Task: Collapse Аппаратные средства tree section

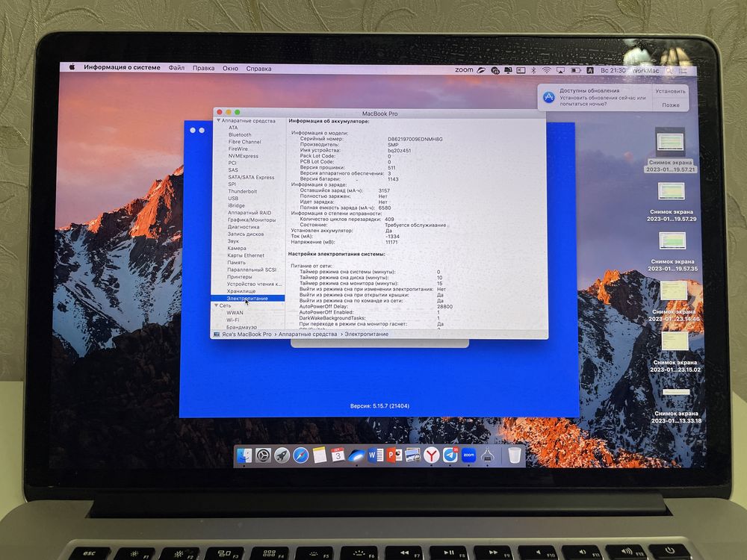Action: pyautogui.click(x=218, y=121)
